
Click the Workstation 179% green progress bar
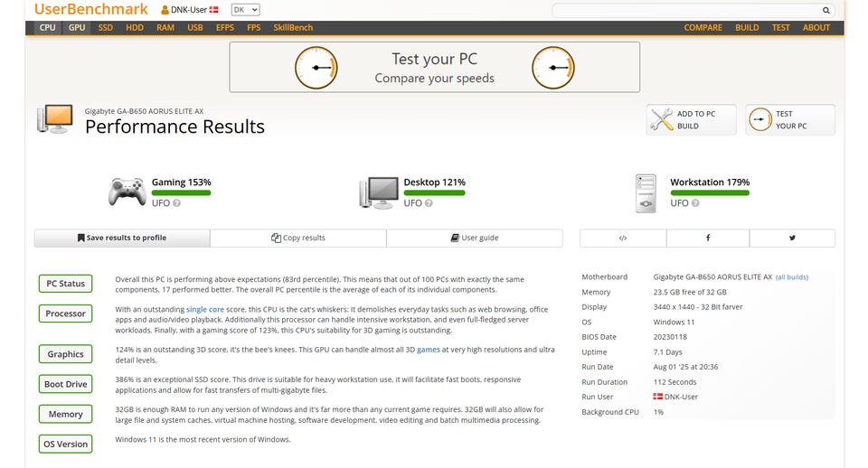coord(710,193)
